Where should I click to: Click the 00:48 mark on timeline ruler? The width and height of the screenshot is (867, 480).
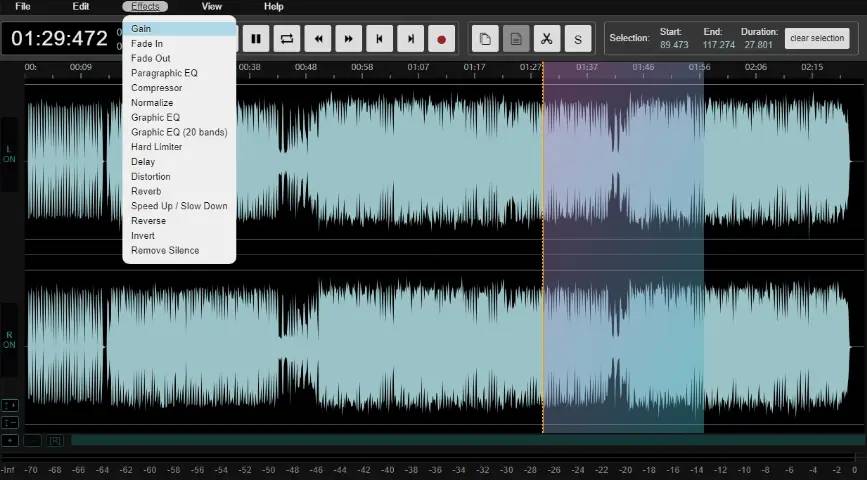pyautogui.click(x=306, y=67)
